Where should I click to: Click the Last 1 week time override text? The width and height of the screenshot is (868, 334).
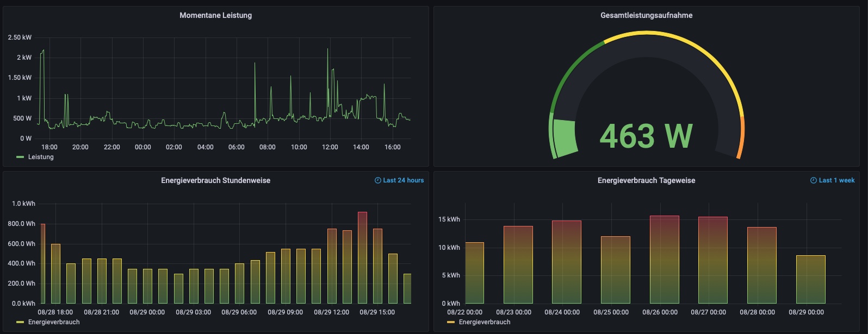[x=836, y=180]
